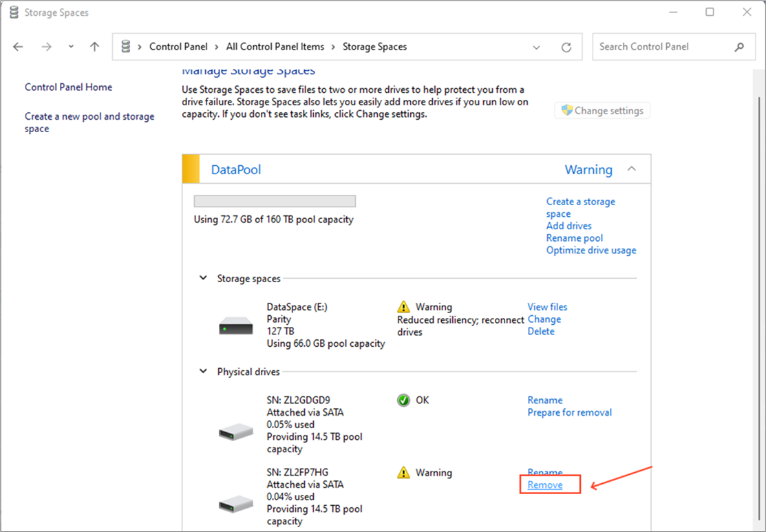Click the ZL2FP7HG drive icon
The image size is (766, 532).
pos(236,504)
